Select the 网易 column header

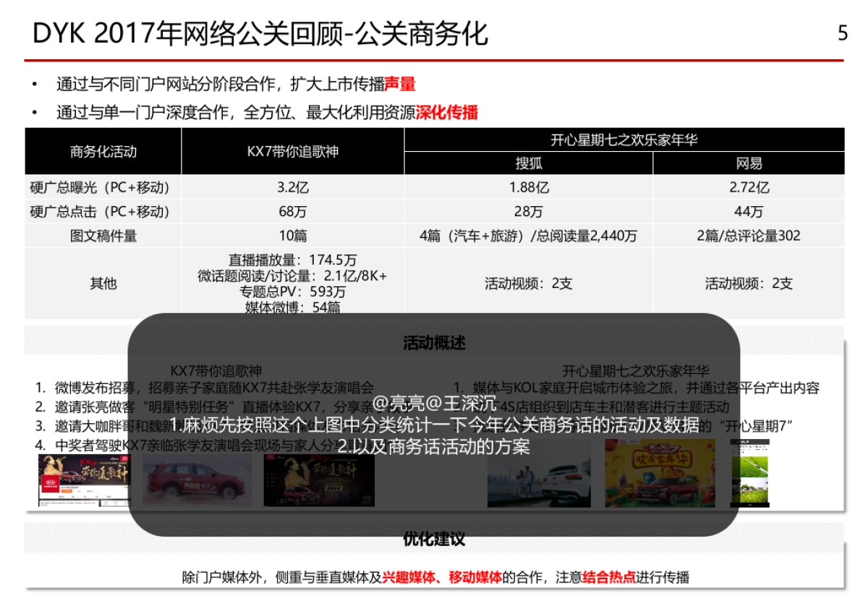click(x=751, y=163)
